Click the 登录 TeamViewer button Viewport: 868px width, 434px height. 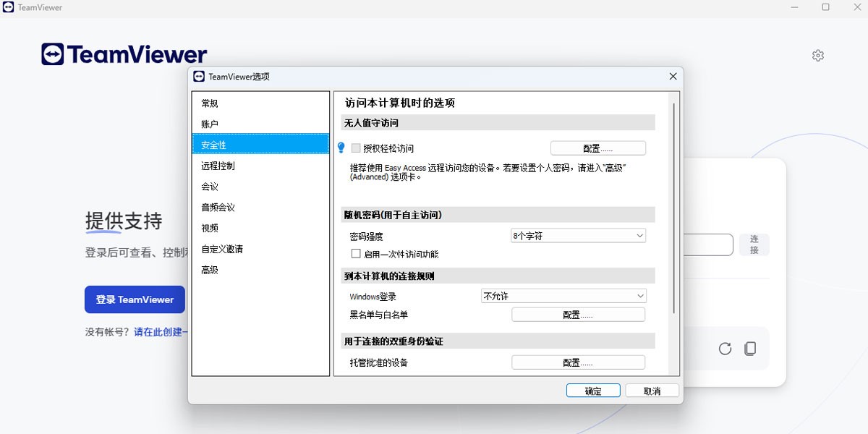(135, 299)
